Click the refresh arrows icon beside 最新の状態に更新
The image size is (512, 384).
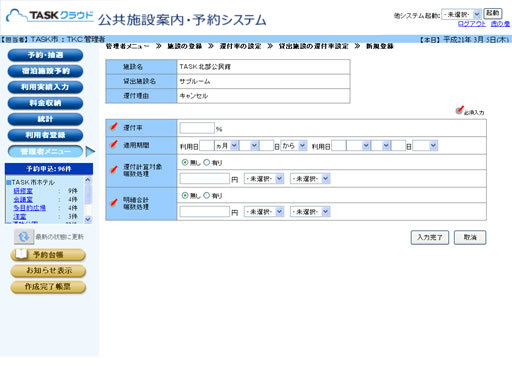click(x=24, y=237)
